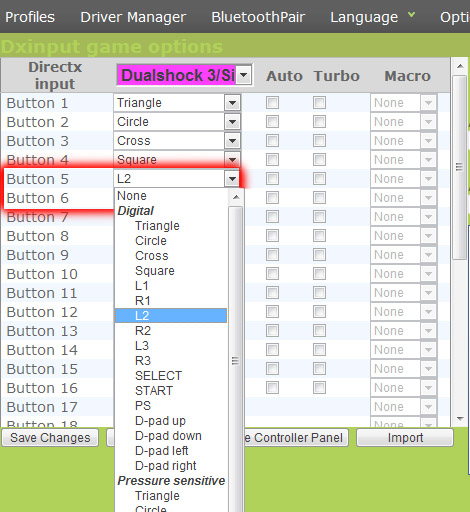Open the BluetoothPair menu
The image size is (470, 512).
pyautogui.click(x=258, y=17)
